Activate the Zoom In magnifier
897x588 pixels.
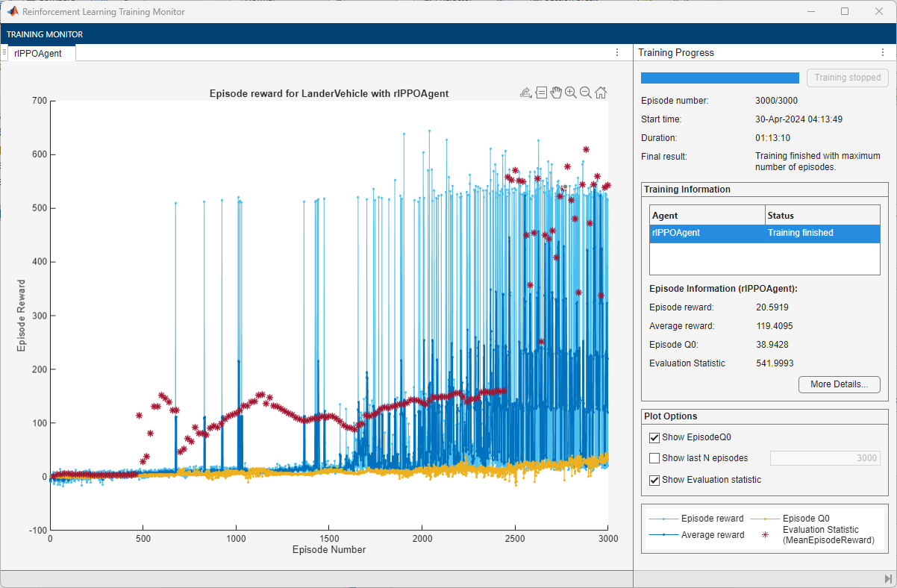click(x=571, y=93)
